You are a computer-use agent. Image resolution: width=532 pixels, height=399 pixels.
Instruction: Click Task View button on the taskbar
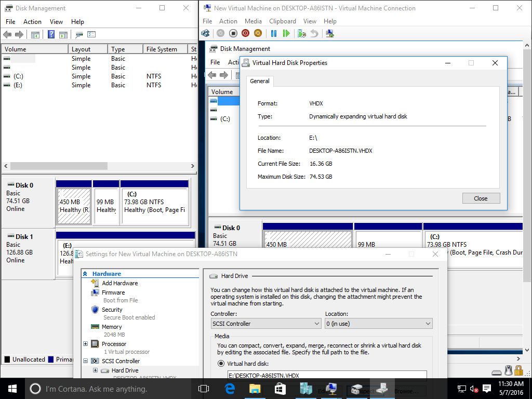coord(204,389)
